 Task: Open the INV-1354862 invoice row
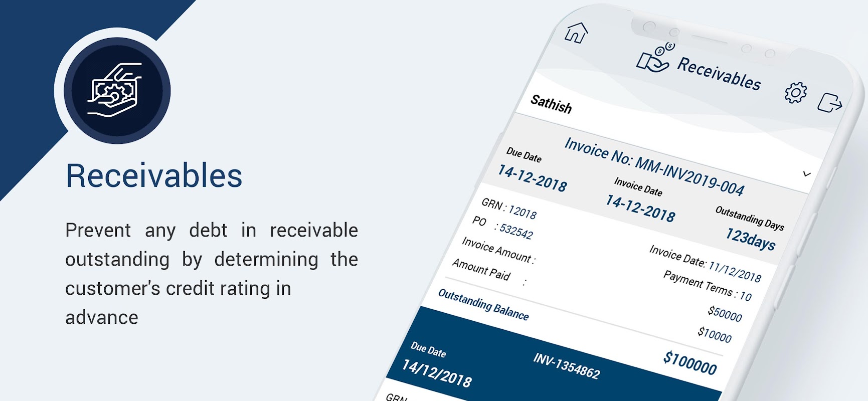pyautogui.click(x=566, y=366)
